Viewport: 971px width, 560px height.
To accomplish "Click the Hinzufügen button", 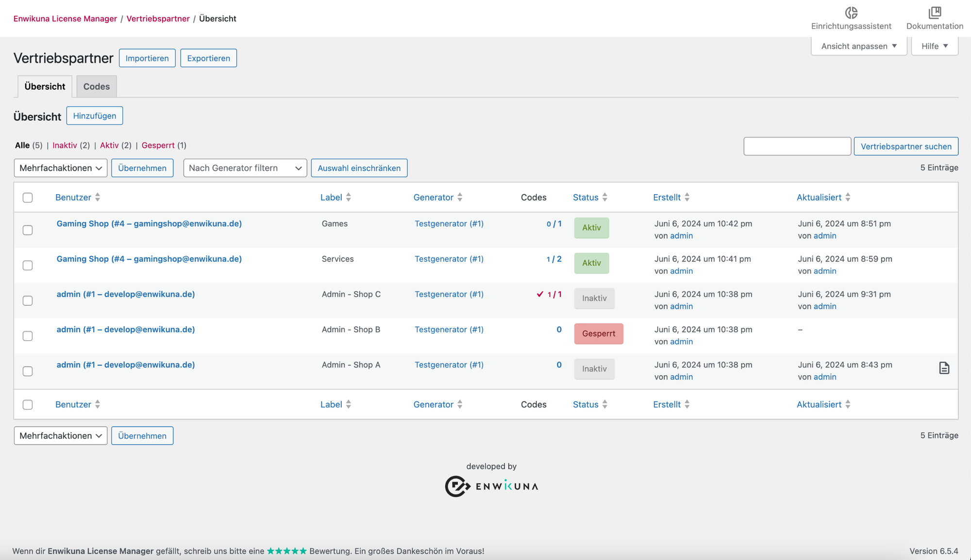I will (95, 116).
